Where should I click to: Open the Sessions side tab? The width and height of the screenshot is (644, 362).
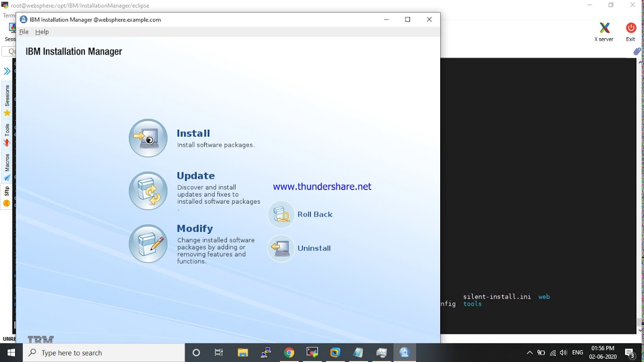[x=7, y=100]
